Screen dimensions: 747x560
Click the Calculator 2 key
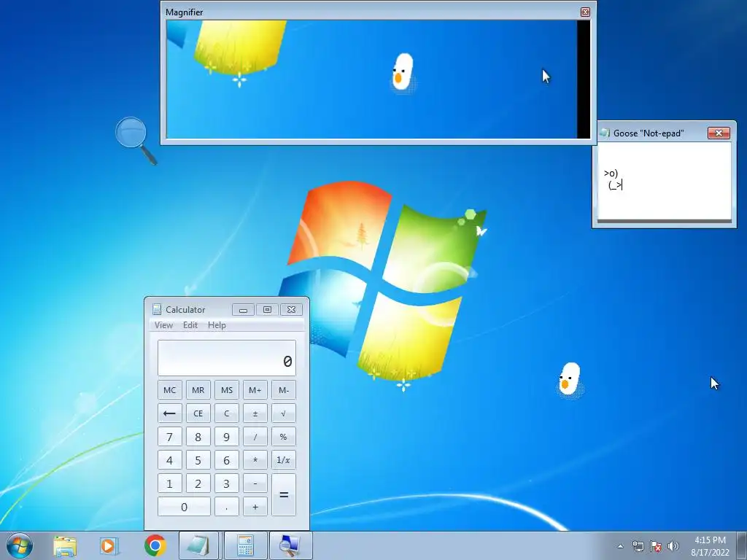pyautogui.click(x=198, y=484)
